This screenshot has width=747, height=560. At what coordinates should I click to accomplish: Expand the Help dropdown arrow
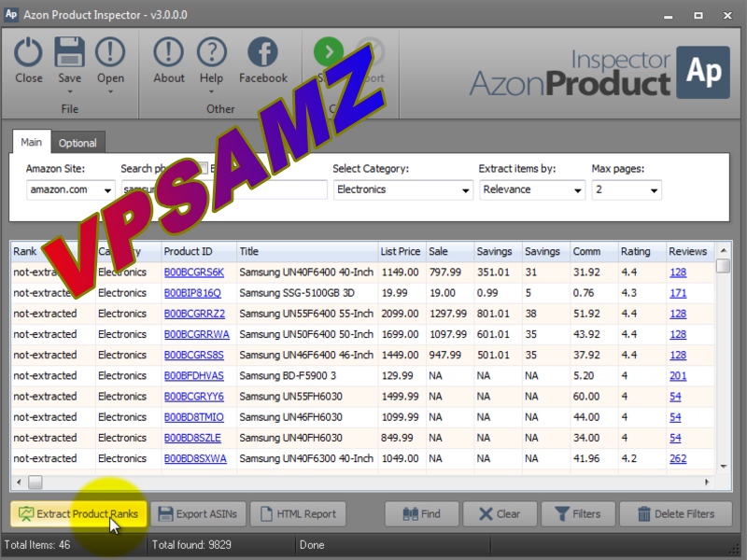(x=211, y=91)
